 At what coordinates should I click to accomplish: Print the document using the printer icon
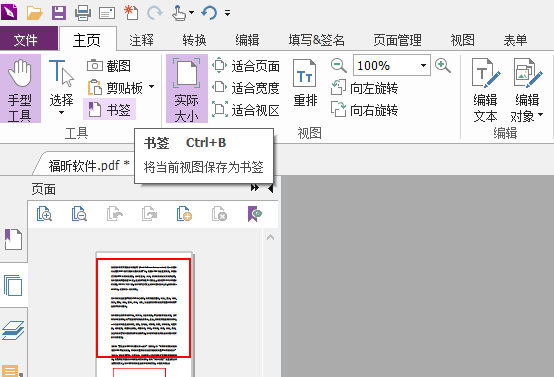pos(83,13)
